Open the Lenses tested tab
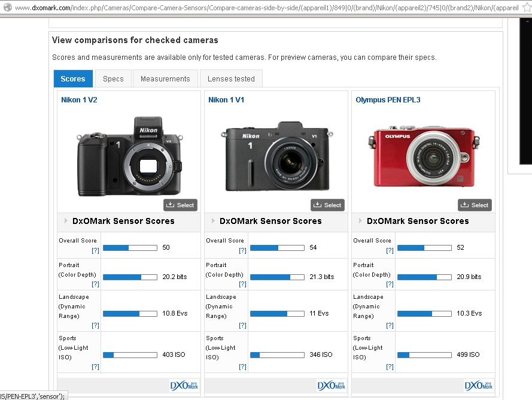Screen dimensions: 532x400 [x=231, y=79]
